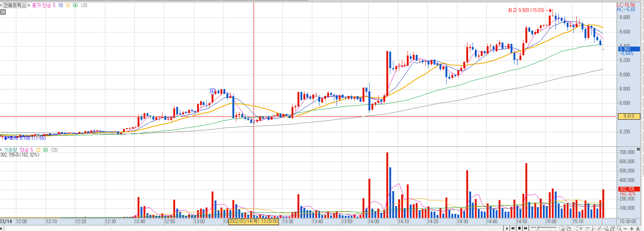
Task: Toggle the square before 종가 단순
Action: point(29,5)
